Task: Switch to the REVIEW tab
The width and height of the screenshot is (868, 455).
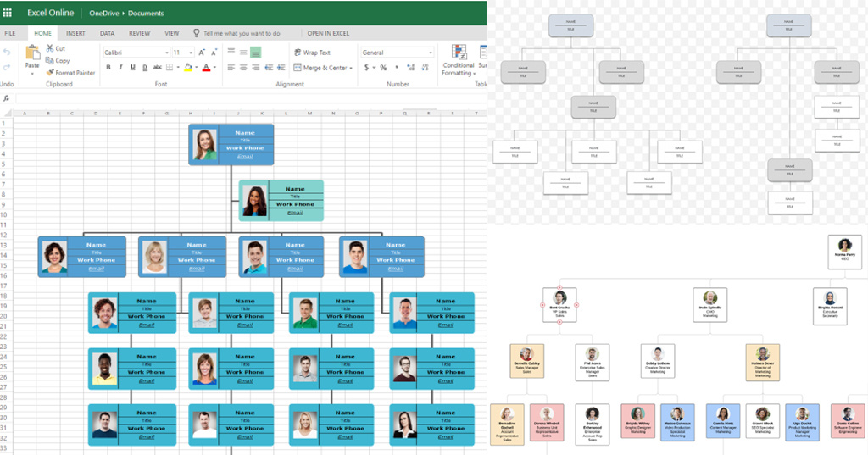Action: 140,33
